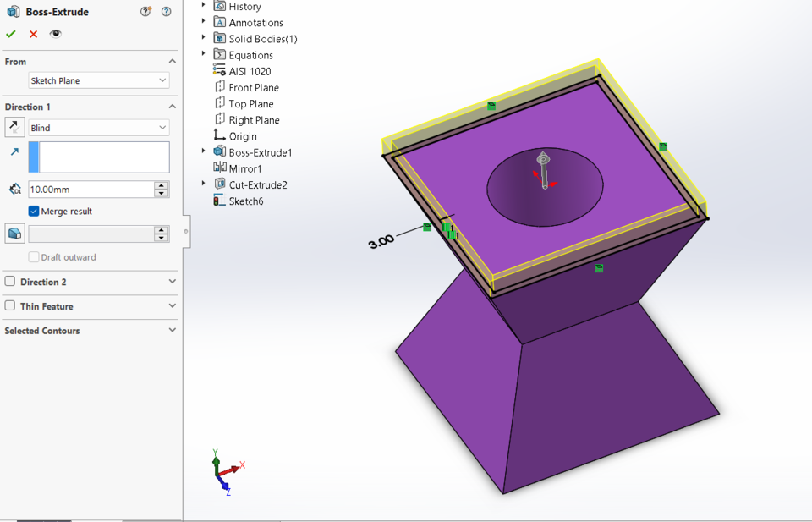Increase depth using the up stepper arrow

point(161,184)
